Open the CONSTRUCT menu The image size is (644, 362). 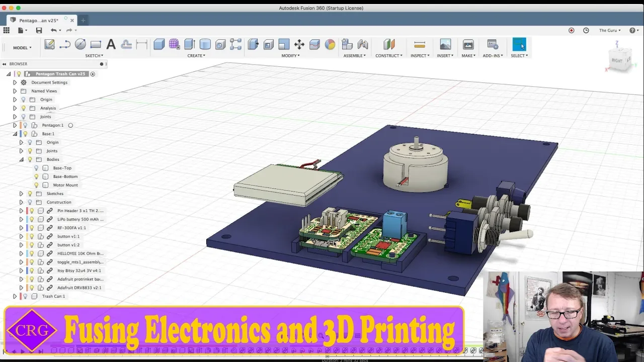click(389, 56)
